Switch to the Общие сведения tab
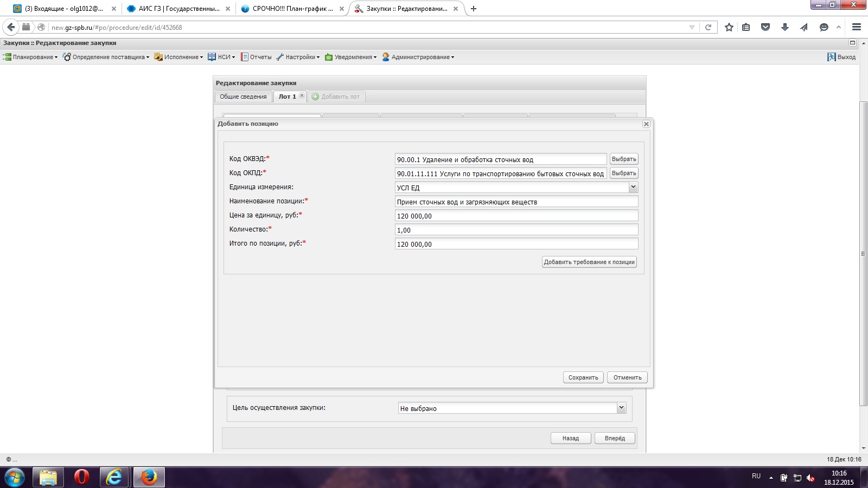The height and width of the screenshot is (488, 868). pos(243,97)
